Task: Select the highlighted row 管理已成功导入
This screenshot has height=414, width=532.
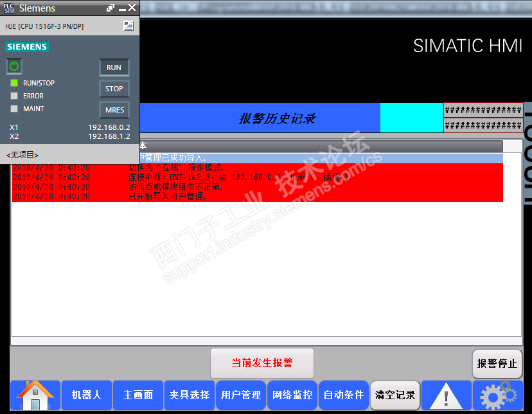Action: pos(321,157)
